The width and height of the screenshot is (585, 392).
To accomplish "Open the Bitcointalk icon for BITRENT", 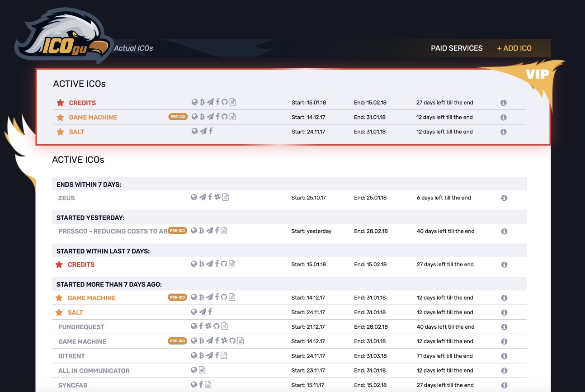I will click(x=201, y=355).
